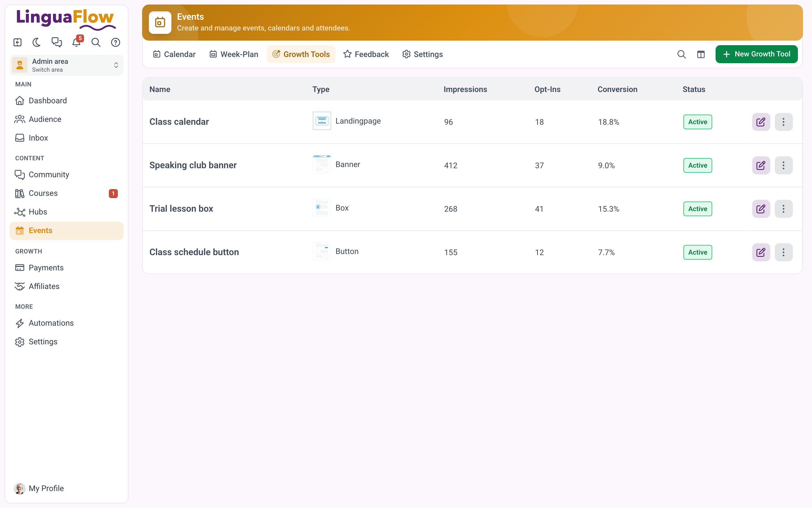Open the chat messages icon

click(x=56, y=42)
